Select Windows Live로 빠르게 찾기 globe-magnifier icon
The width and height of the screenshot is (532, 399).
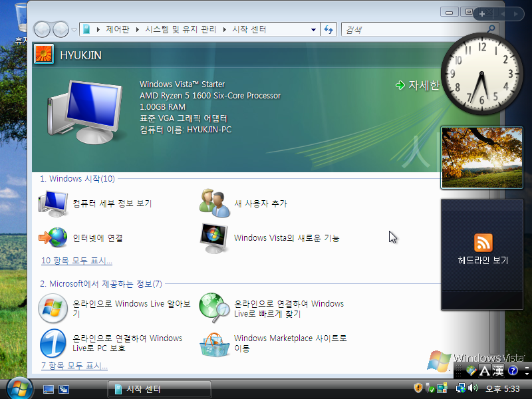(213, 307)
